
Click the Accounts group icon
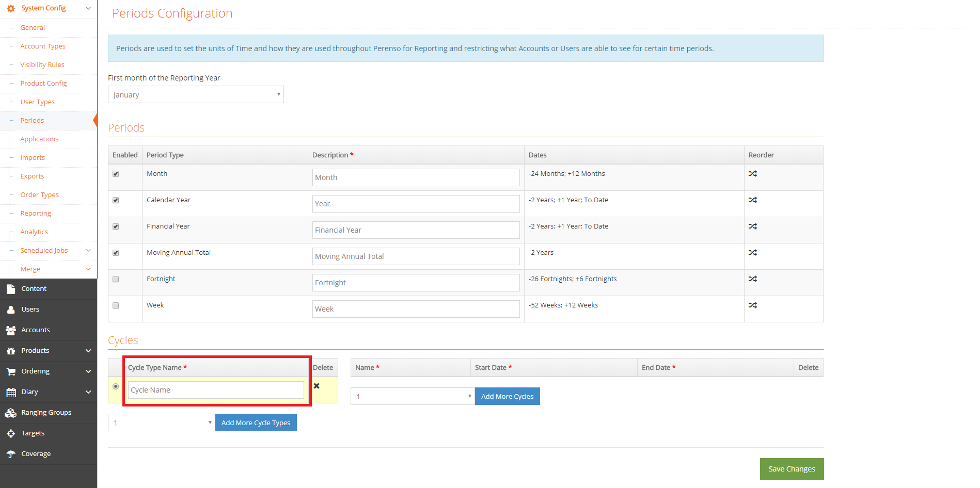(x=11, y=330)
